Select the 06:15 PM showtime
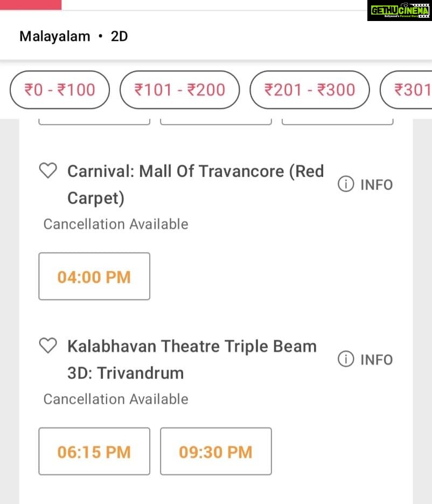 coord(94,451)
